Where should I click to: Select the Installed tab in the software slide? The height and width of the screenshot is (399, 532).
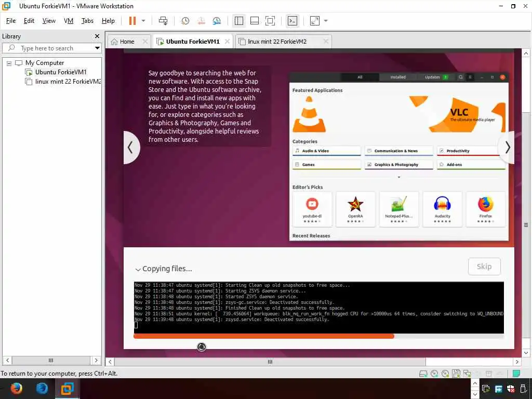(397, 77)
